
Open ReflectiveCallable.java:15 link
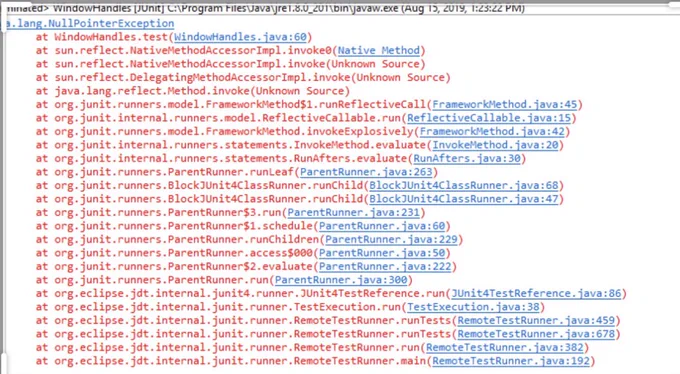click(489, 118)
